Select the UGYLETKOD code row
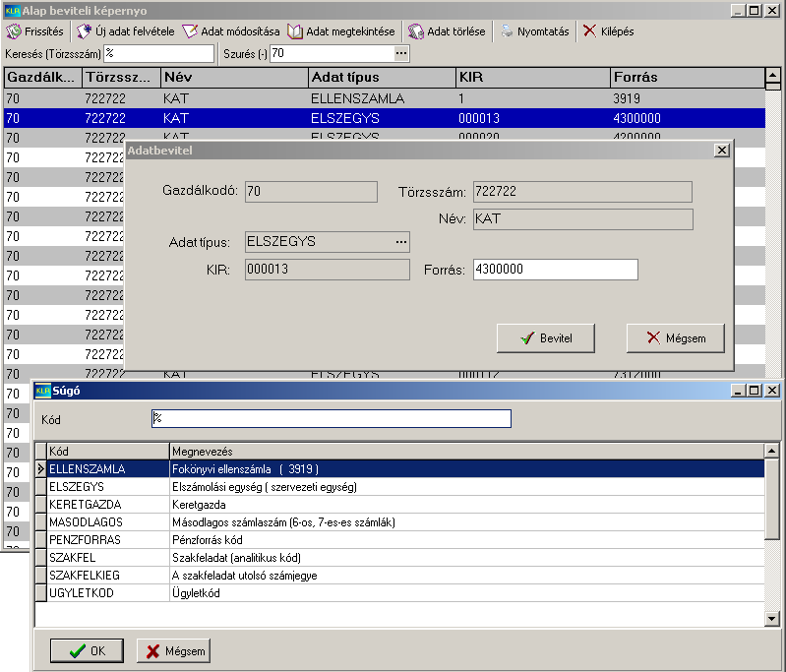This screenshot has width=786, height=672. [406, 592]
